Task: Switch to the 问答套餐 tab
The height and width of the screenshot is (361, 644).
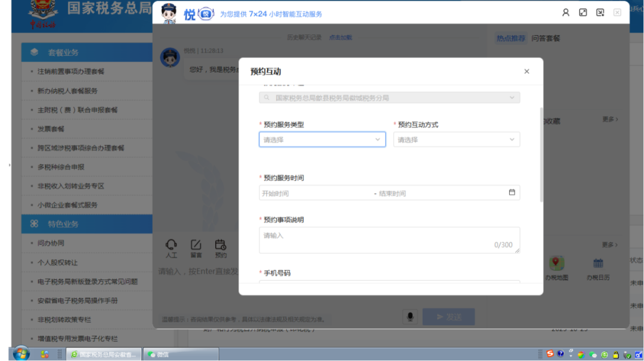Action: (546, 38)
